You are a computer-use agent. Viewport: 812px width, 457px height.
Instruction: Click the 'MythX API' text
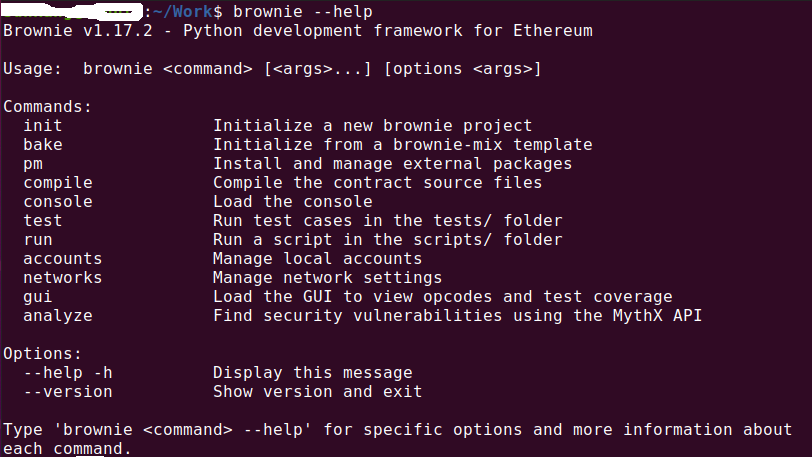657,316
